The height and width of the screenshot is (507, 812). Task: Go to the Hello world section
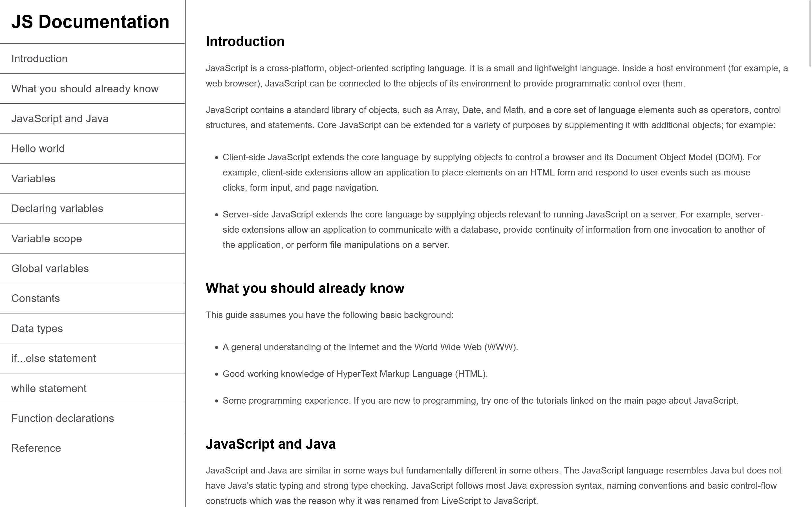click(38, 148)
